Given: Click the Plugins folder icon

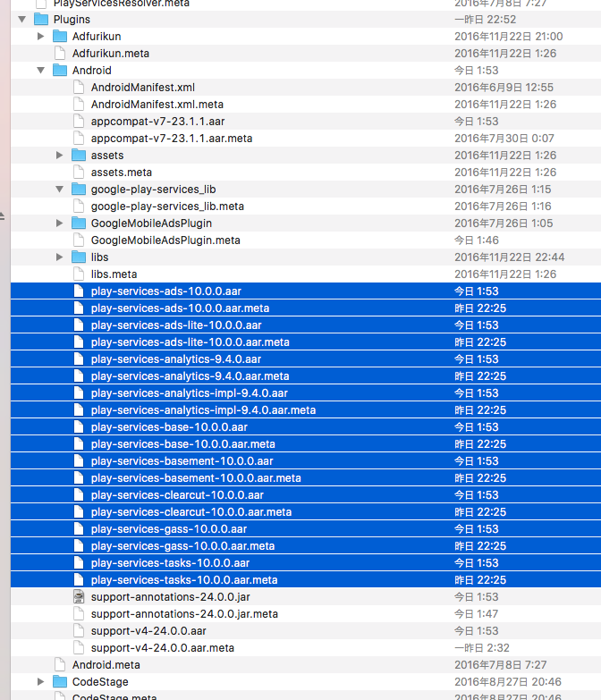Looking at the screenshot, I should pyautogui.click(x=41, y=19).
